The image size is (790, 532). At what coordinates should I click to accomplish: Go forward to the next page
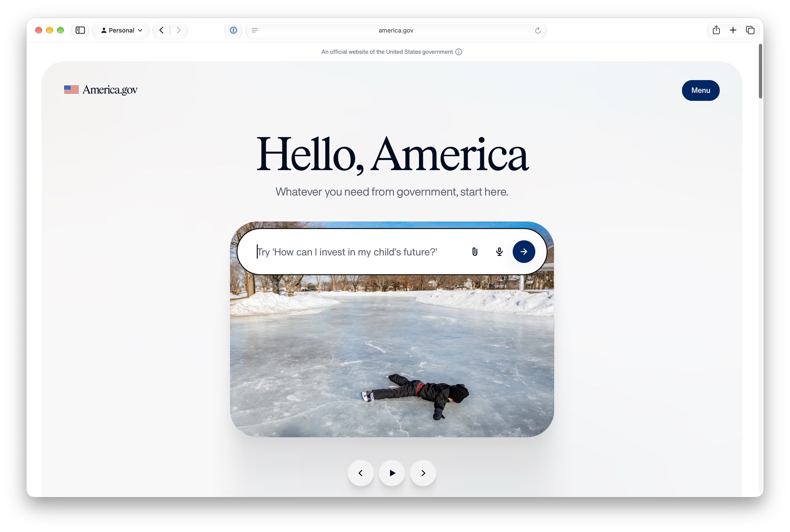click(x=179, y=30)
